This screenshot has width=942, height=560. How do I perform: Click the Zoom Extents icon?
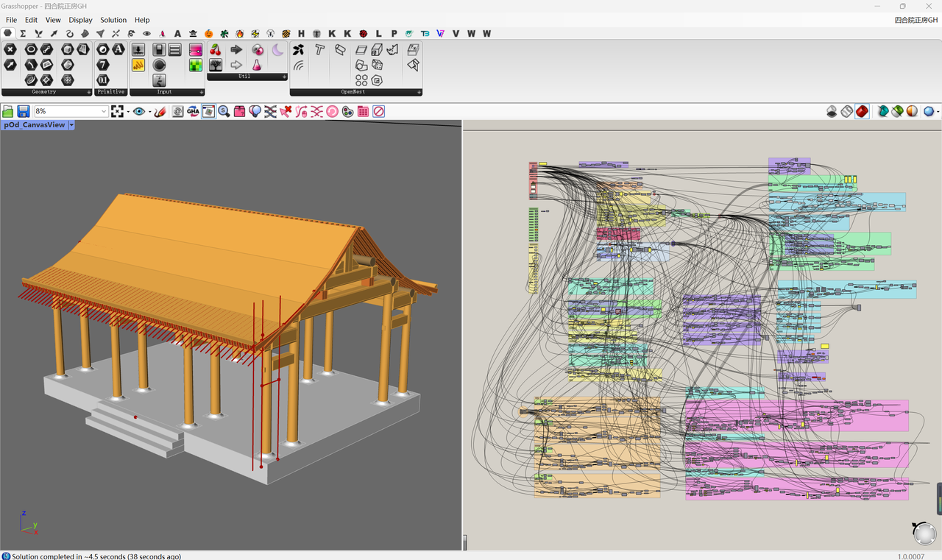tap(117, 111)
